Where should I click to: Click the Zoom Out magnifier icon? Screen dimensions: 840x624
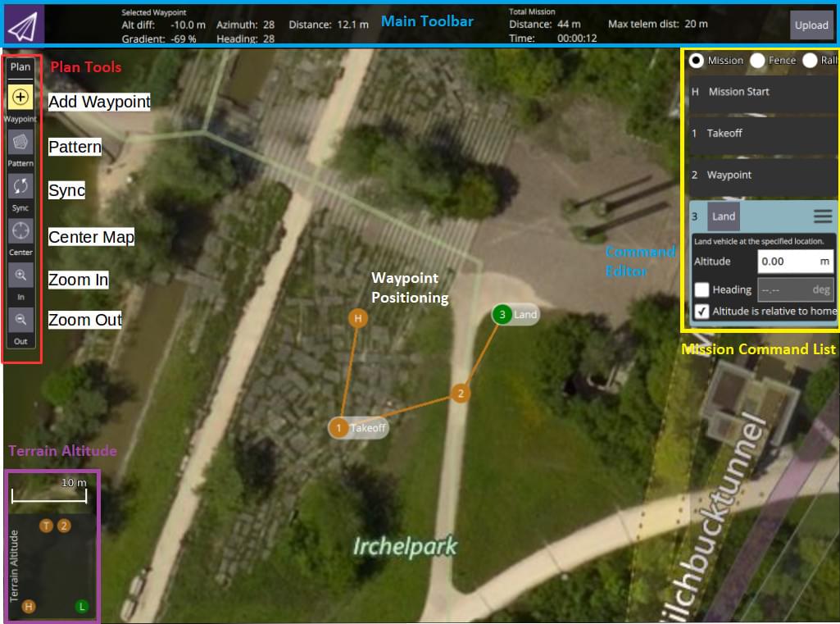[x=20, y=320]
